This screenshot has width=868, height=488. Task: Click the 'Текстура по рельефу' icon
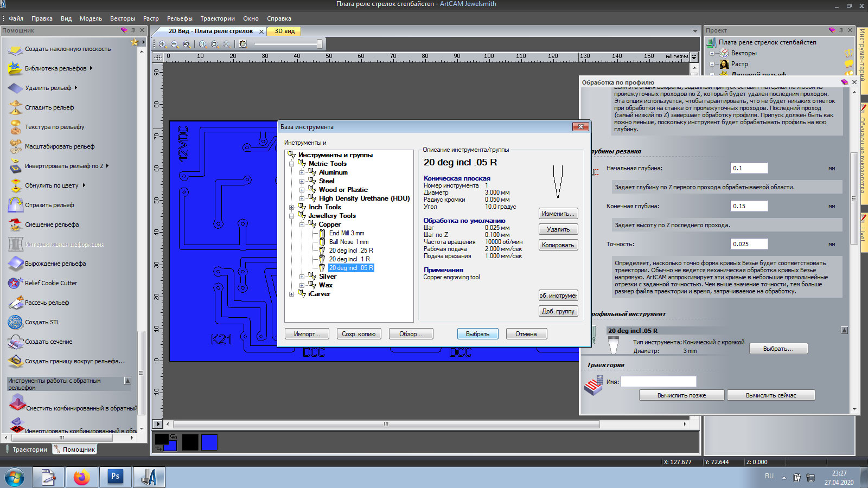point(15,127)
